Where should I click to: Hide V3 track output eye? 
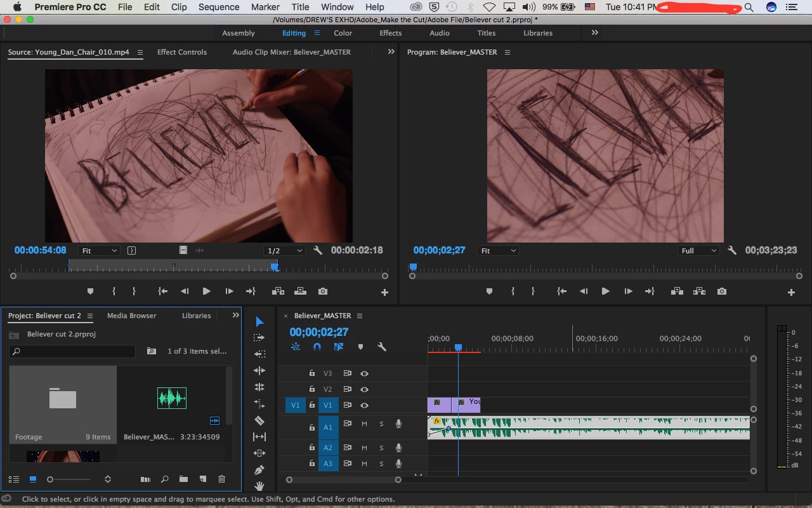(x=364, y=373)
